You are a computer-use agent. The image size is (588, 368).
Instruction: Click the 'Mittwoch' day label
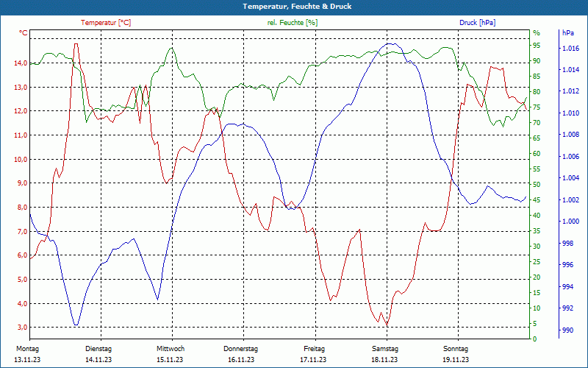coord(171,349)
